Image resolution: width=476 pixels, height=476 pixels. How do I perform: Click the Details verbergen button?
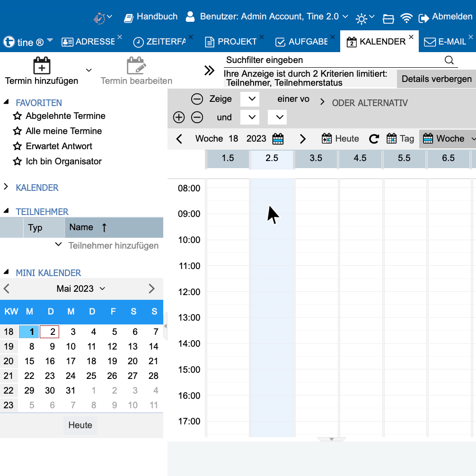coord(436,79)
